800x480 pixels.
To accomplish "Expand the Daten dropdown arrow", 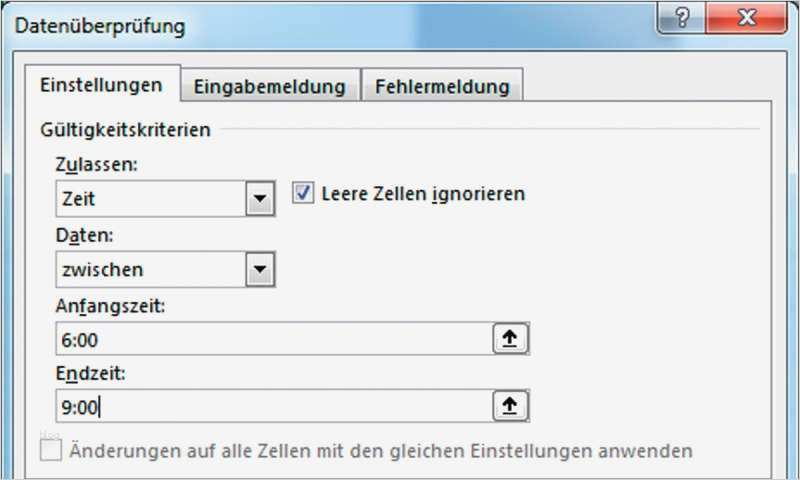I will (260, 269).
